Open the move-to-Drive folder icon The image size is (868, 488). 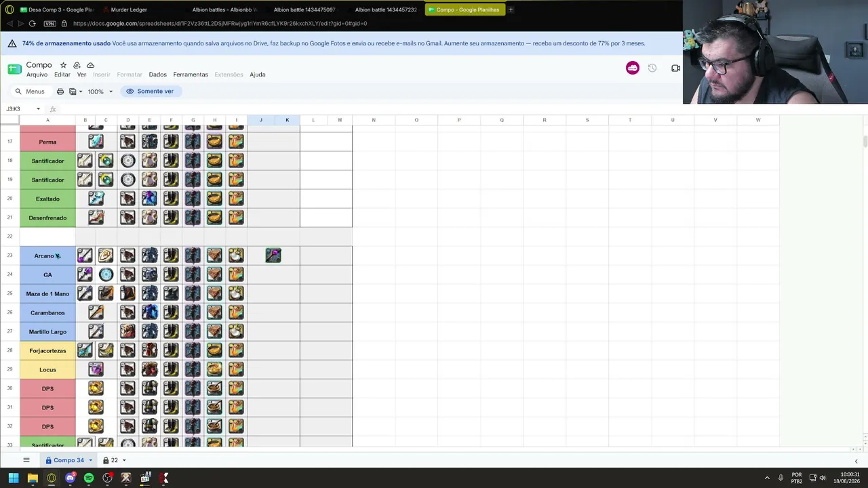pos(77,65)
